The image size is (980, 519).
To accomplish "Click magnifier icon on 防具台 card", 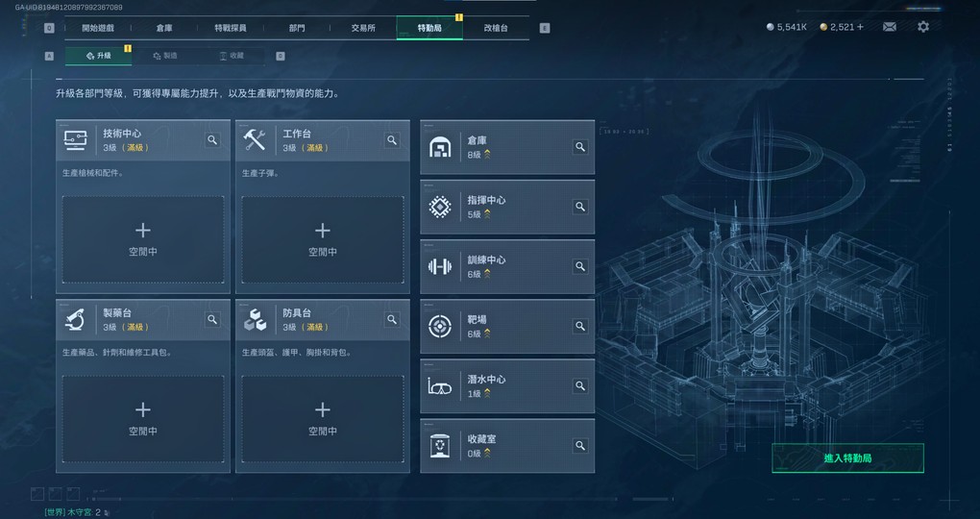I will pos(392,319).
